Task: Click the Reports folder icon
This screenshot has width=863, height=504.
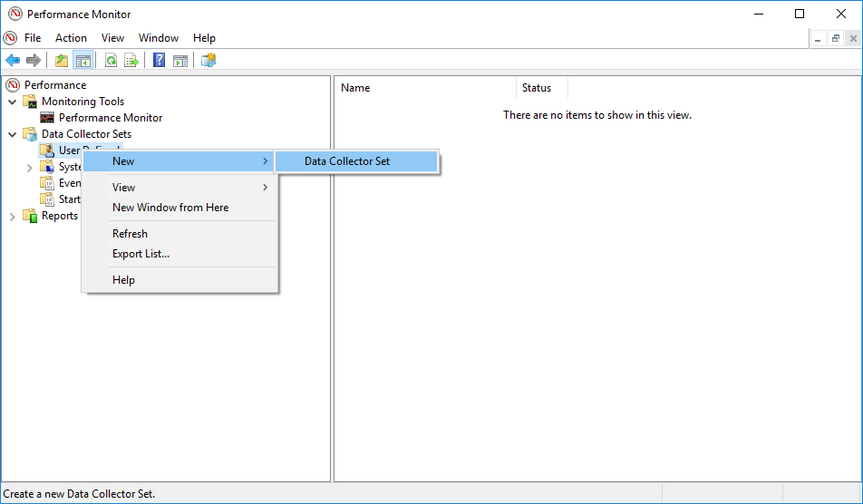Action: coord(30,216)
